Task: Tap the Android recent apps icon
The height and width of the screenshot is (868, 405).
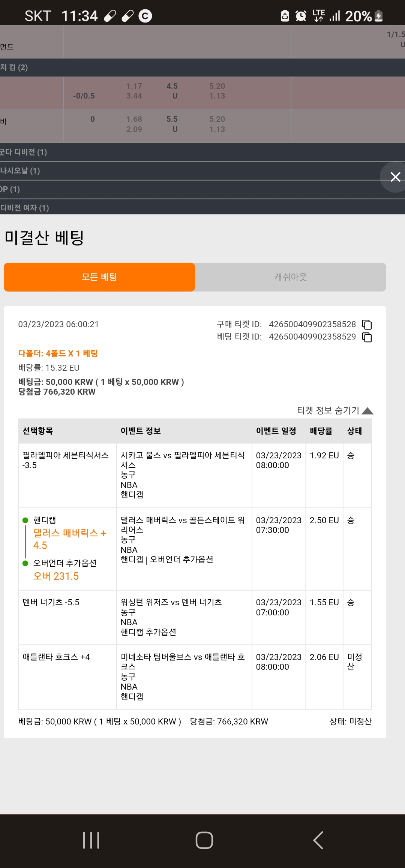Action: 91,840
